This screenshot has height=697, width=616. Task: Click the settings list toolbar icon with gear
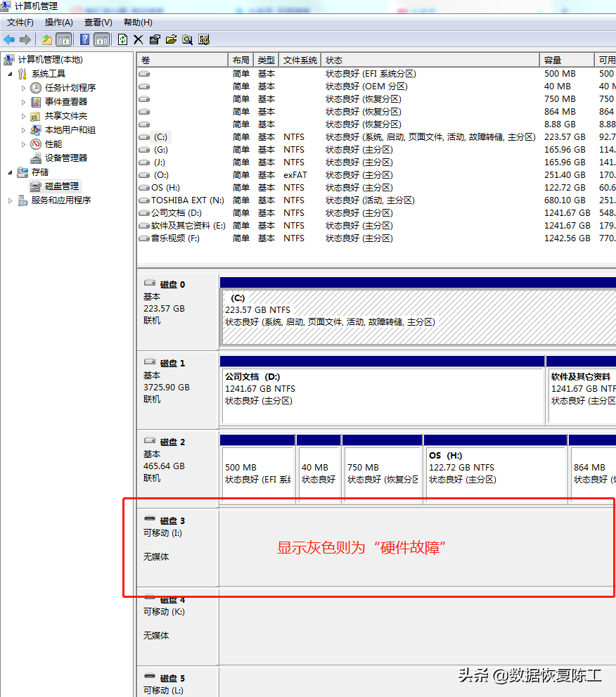[204, 39]
